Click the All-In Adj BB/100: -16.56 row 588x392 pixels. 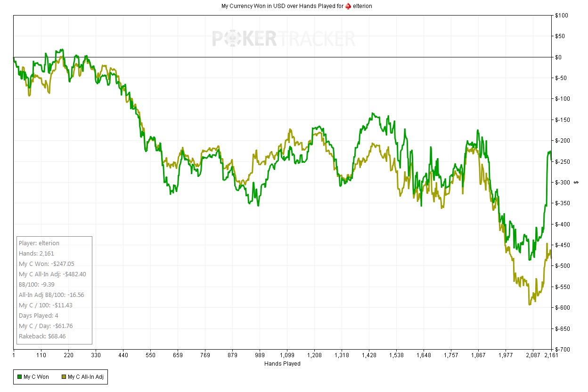click(51, 295)
